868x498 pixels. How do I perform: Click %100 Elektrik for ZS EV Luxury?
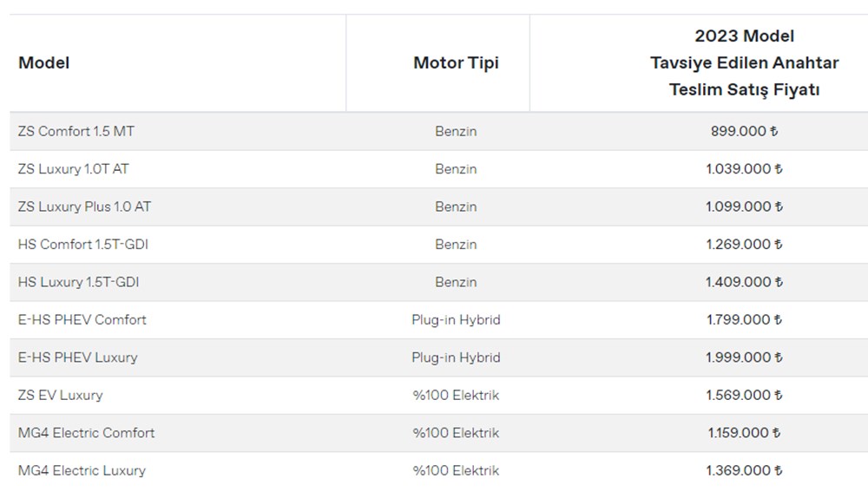click(456, 395)
